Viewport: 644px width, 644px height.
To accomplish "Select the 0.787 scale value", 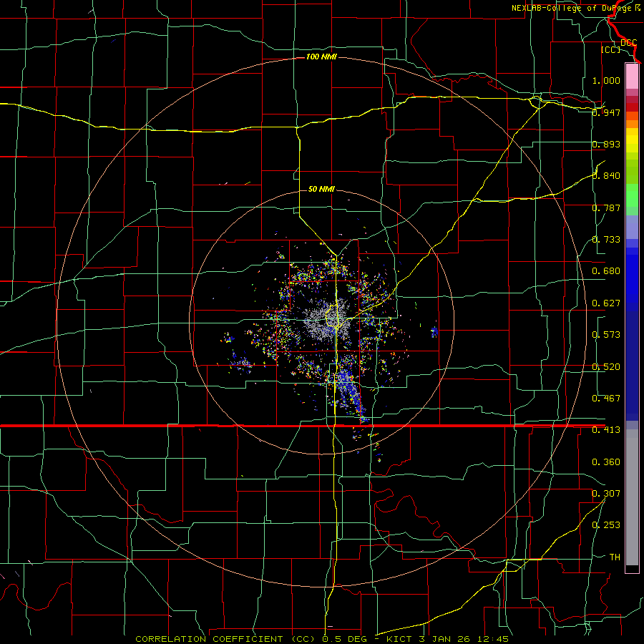I will [x=606, y=208].
